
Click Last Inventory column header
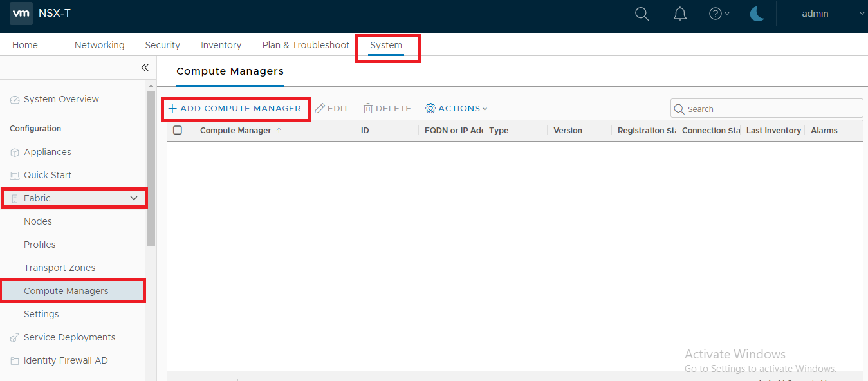click(773, 130)
